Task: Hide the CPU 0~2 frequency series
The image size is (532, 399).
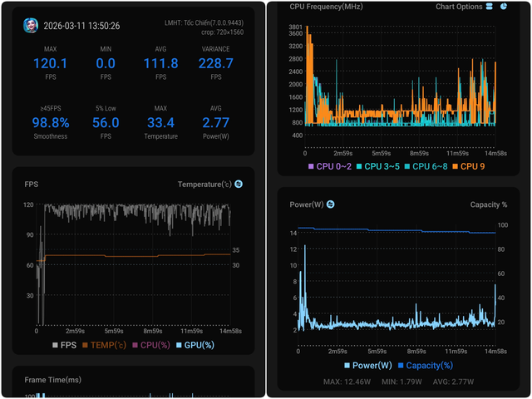Action: [x=330, y=167]
